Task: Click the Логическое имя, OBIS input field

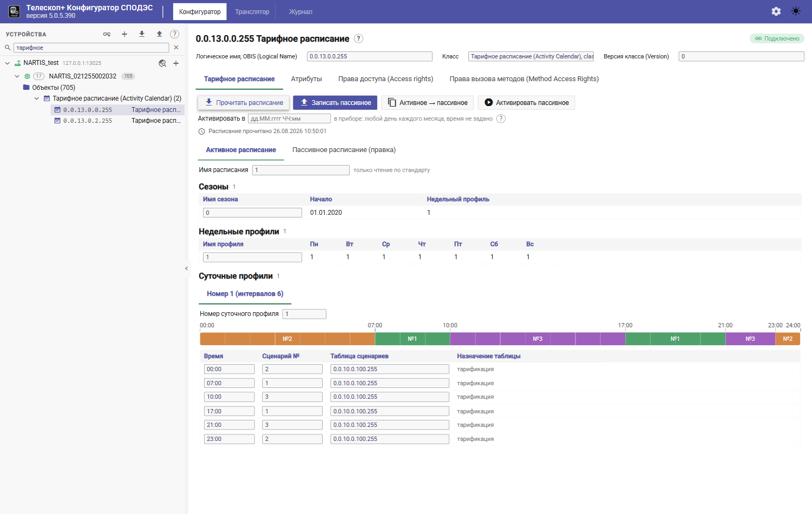Action: pyautogui.click(x=370, y=56)
